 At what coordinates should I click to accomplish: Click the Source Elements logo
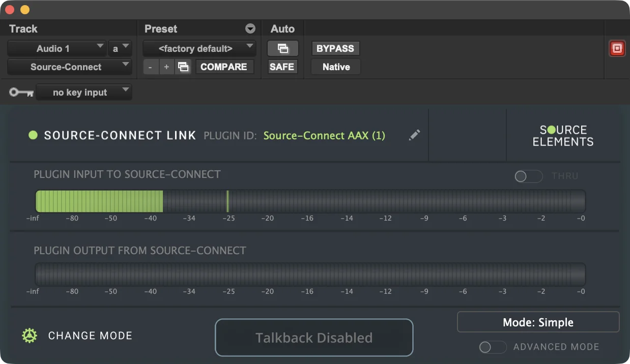click(563, 135)
